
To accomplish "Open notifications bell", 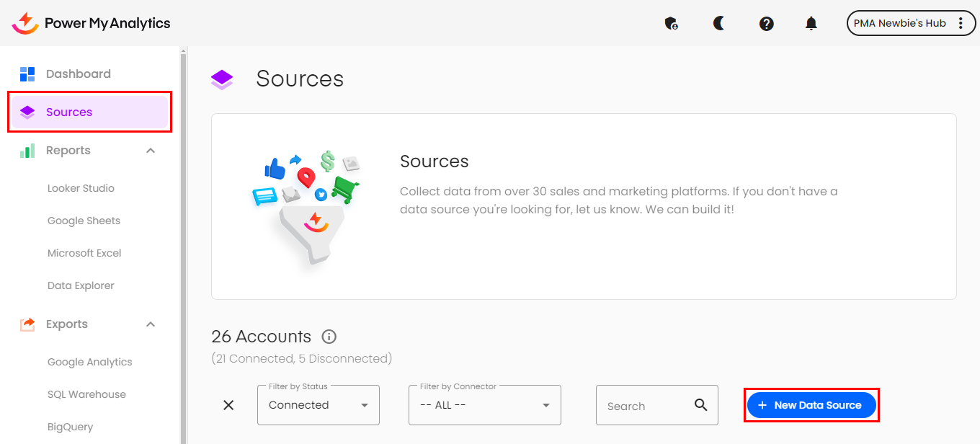I will 811,24.
